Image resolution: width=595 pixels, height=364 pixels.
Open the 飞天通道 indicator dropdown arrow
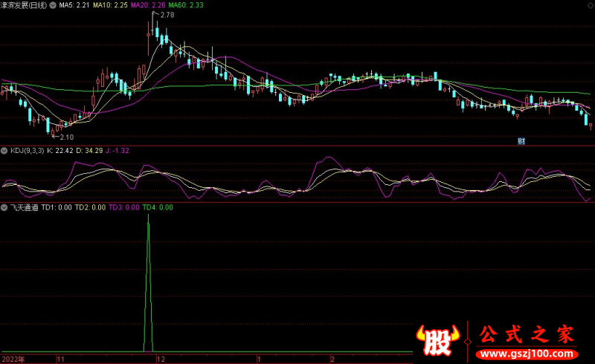(x=4, y=208)
